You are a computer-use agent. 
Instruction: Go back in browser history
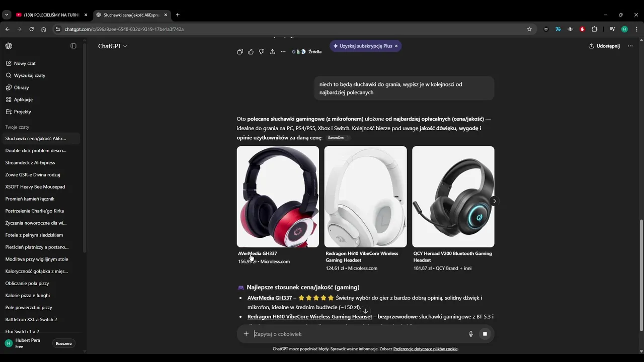(8, 29)
